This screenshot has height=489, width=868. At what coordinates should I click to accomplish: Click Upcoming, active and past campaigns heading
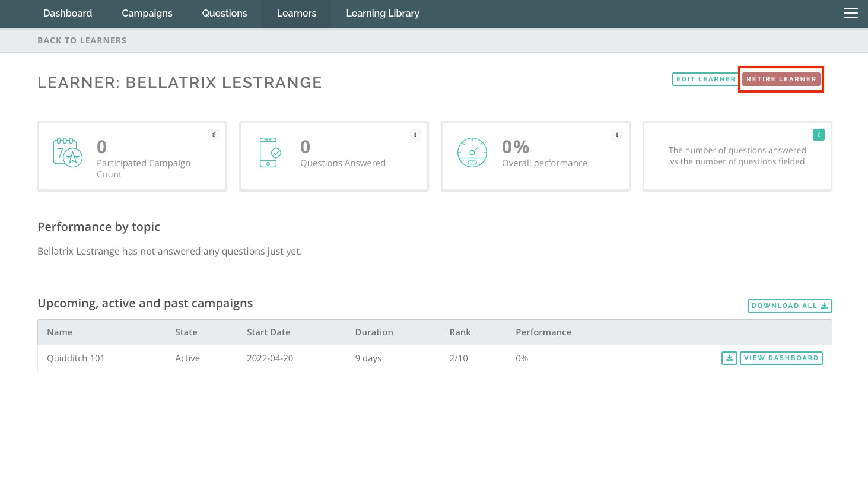(145, 303)
